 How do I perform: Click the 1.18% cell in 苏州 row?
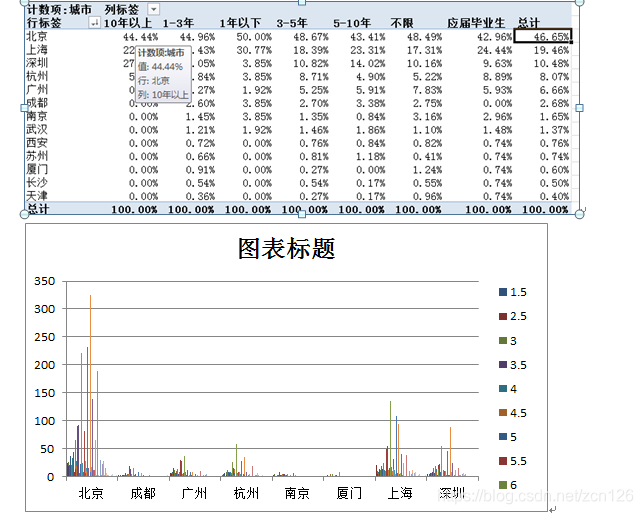(x=370, y=156)
